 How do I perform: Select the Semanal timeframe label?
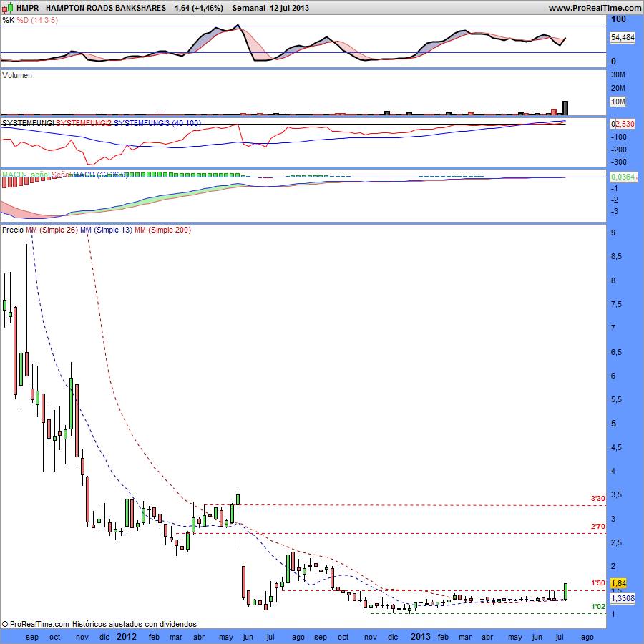(249, 8)
